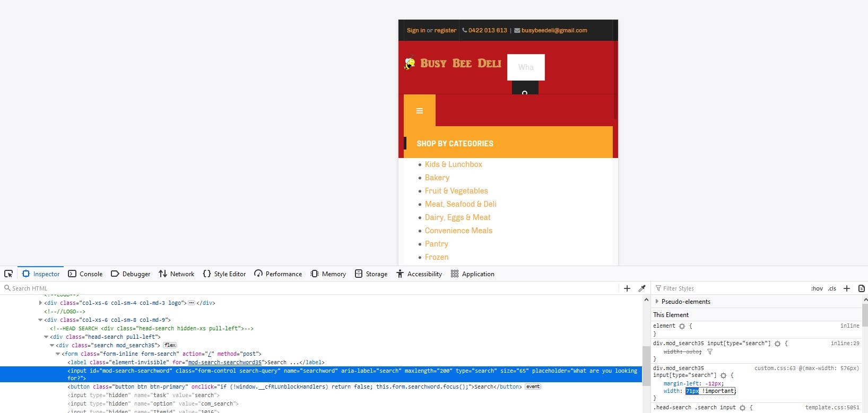This screenshot has width=868, height=413.
Task: Click the Sign in link
Action: (x=416, y=30)
